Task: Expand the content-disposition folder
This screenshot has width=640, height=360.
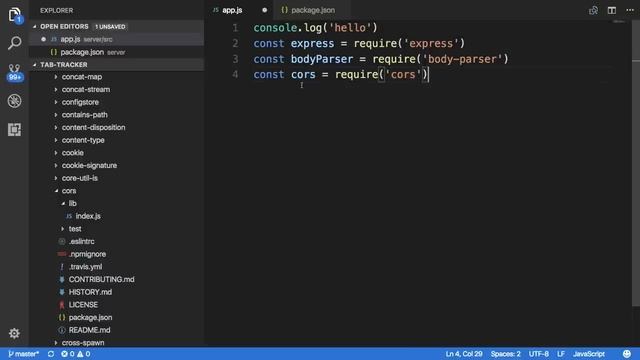Action: [93, 127]
